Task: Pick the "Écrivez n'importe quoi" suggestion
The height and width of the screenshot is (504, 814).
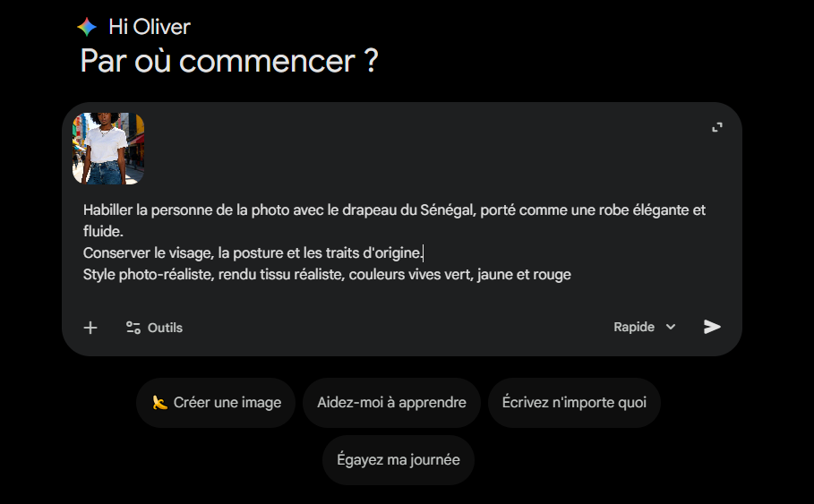Action: [x=574, y=403]
